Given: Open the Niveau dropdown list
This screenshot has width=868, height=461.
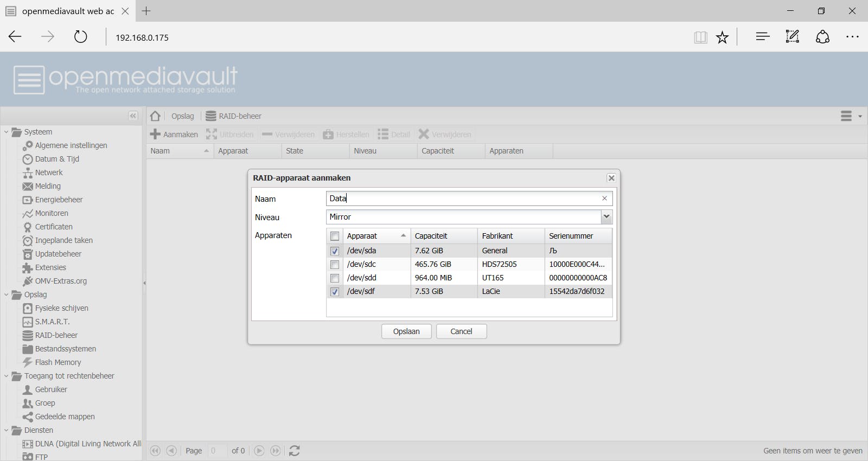Looking at the screenshot, I should pyautogui.click(x=607, y=217).
